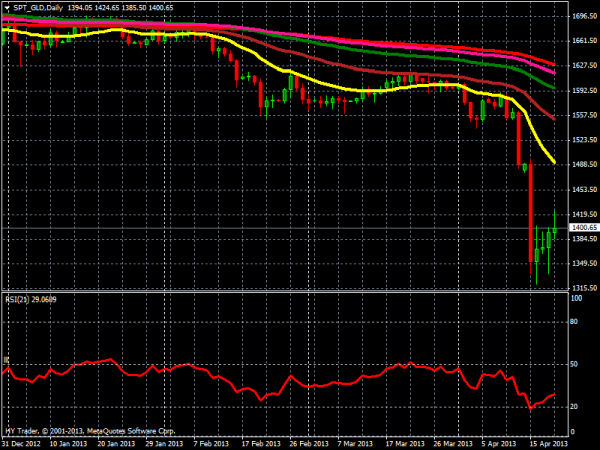Click the RSI scale value 20
The image size is (600, 450).
click(574, 406)
